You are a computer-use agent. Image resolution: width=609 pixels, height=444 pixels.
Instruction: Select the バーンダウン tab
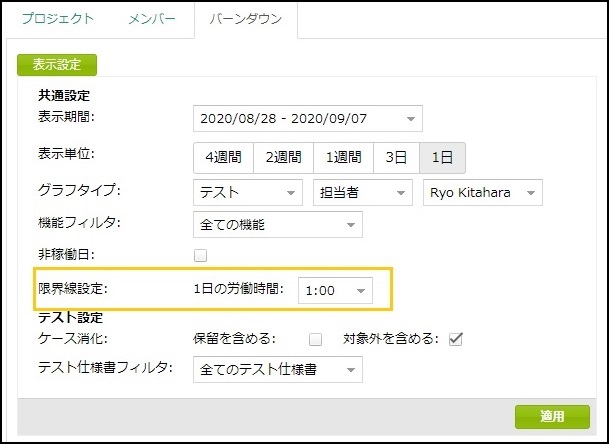point(246,19)
